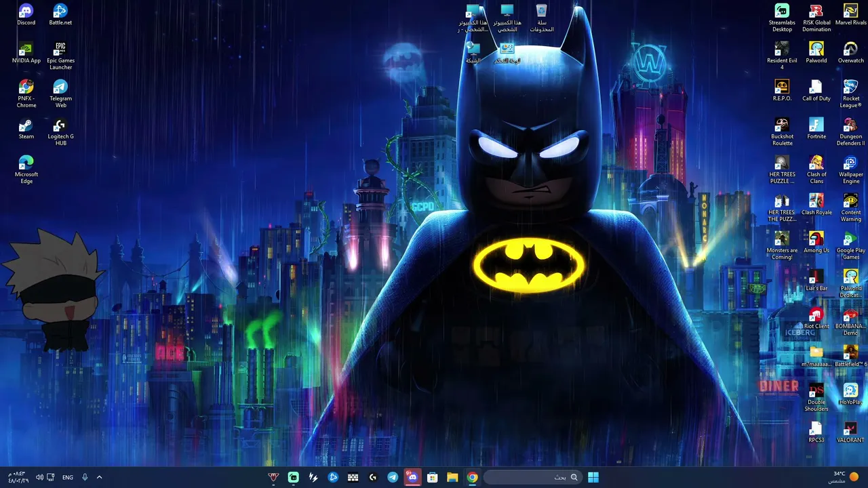The height and width of the screenshot is (488, 868).
Task: Select the RPCS3 emulator icon
Action: 816,432
